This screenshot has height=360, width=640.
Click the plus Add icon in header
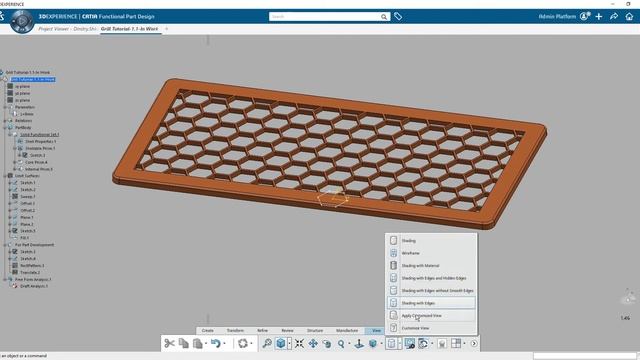pyautogui.click(x=599, y=16)
